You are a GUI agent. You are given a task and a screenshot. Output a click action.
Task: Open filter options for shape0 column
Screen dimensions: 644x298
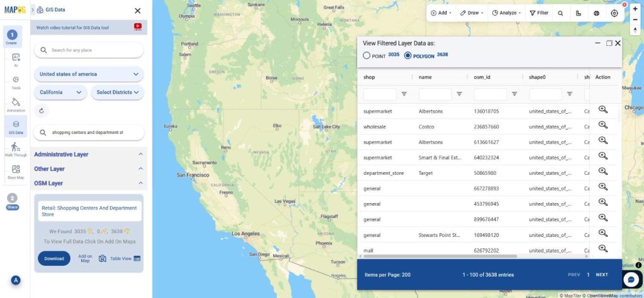pos(570,94)
